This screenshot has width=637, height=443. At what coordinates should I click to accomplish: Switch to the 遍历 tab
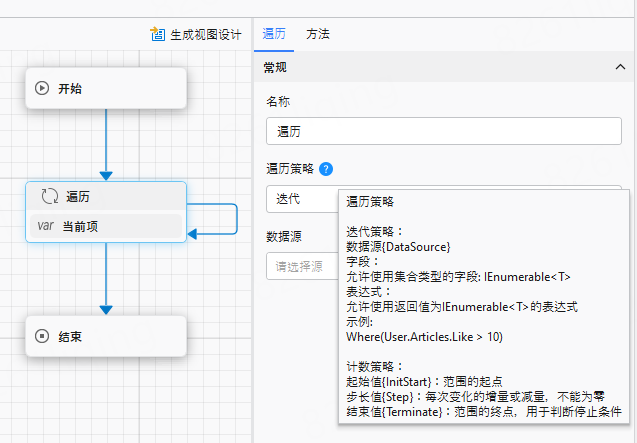[274, 34]
